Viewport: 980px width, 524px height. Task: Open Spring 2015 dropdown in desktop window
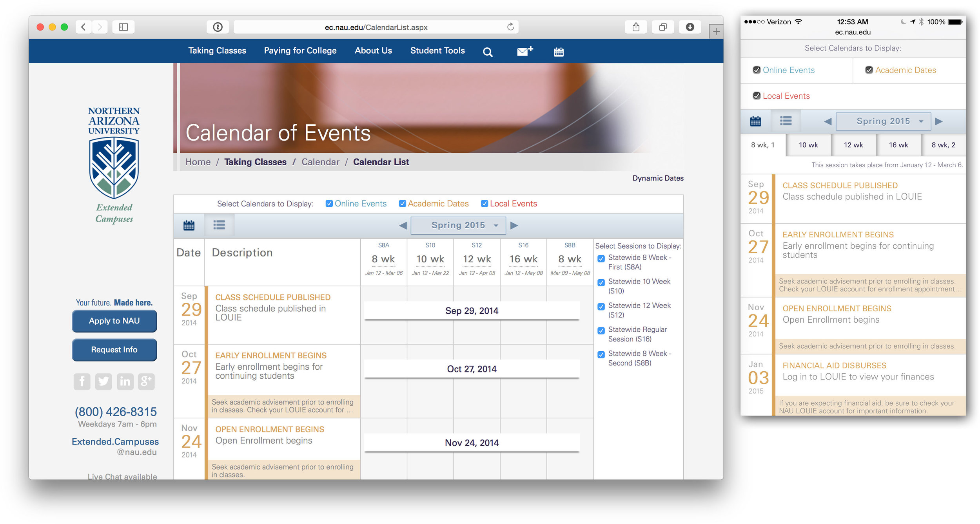click(458, 226)
